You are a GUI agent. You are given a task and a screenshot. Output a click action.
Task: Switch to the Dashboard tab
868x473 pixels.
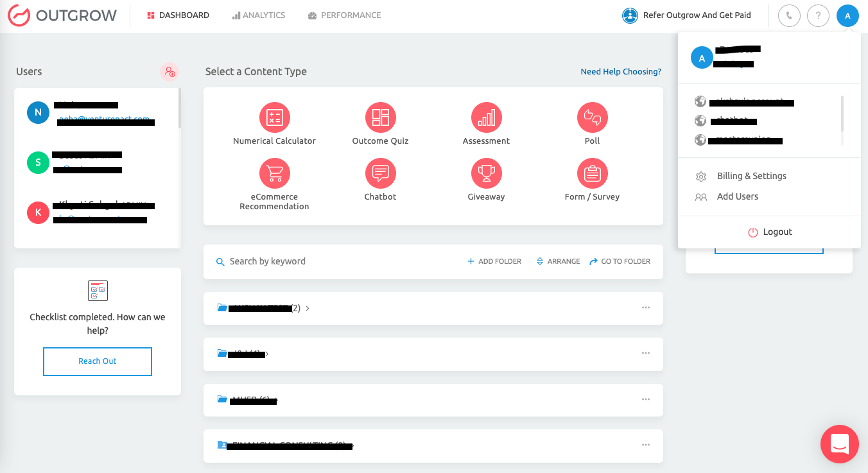178,15
